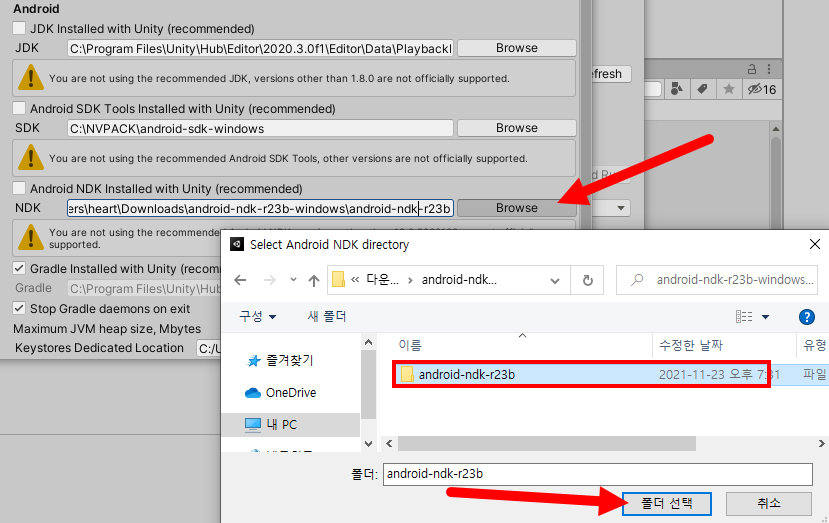Click Unity panel scroll up arrow
The height and width of the screenshot is (523, 829).
[776, 129]
